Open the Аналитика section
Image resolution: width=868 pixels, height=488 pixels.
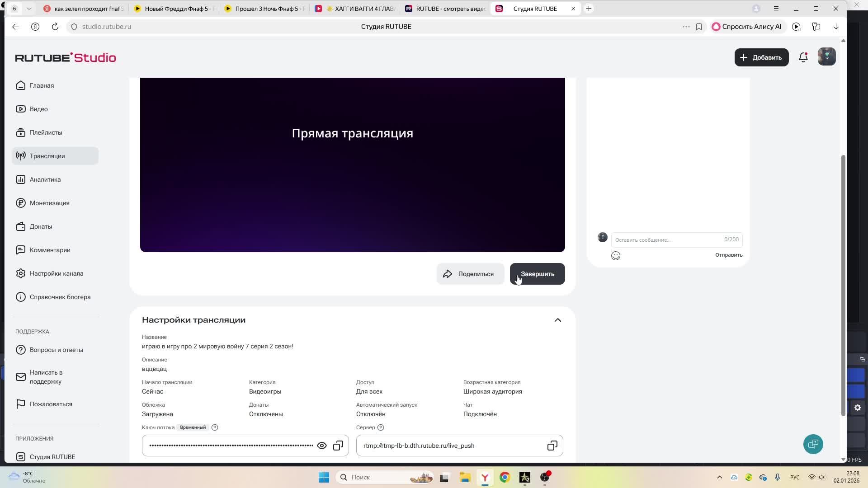point(45,179)
